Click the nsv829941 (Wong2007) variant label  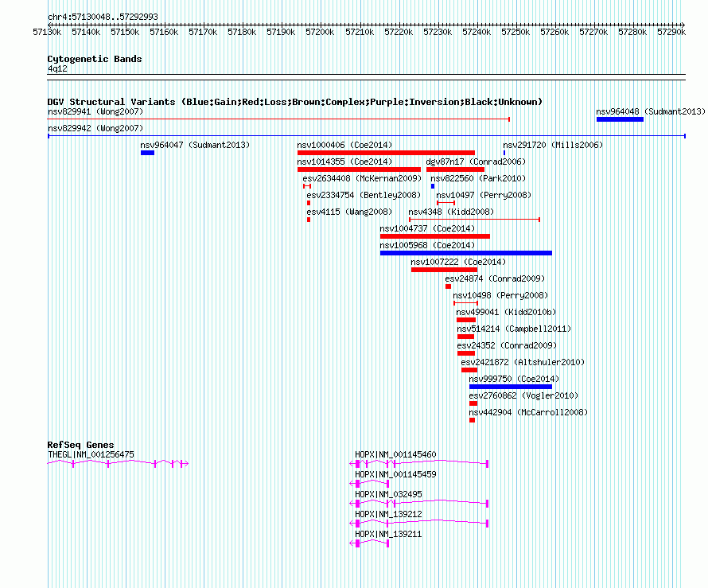click(95, 111)
